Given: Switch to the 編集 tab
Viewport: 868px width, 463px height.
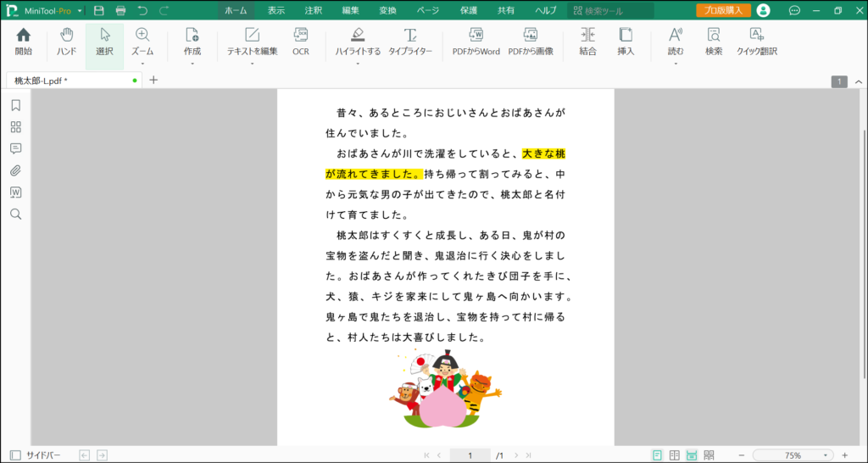Looking at the screenshot, I should [x=350, y=10].
